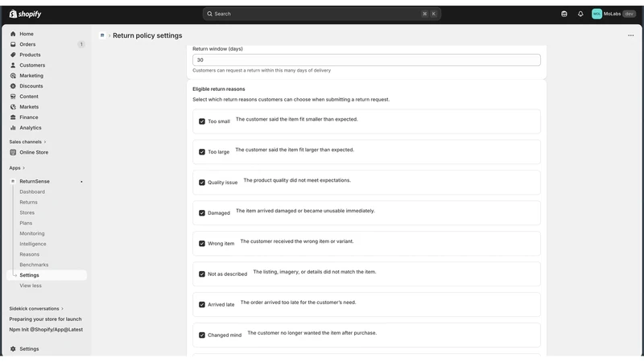Open 'Preparing your store for launch' conversation
The height and width of the screenshot is (362, 644).
click(45, 319)
